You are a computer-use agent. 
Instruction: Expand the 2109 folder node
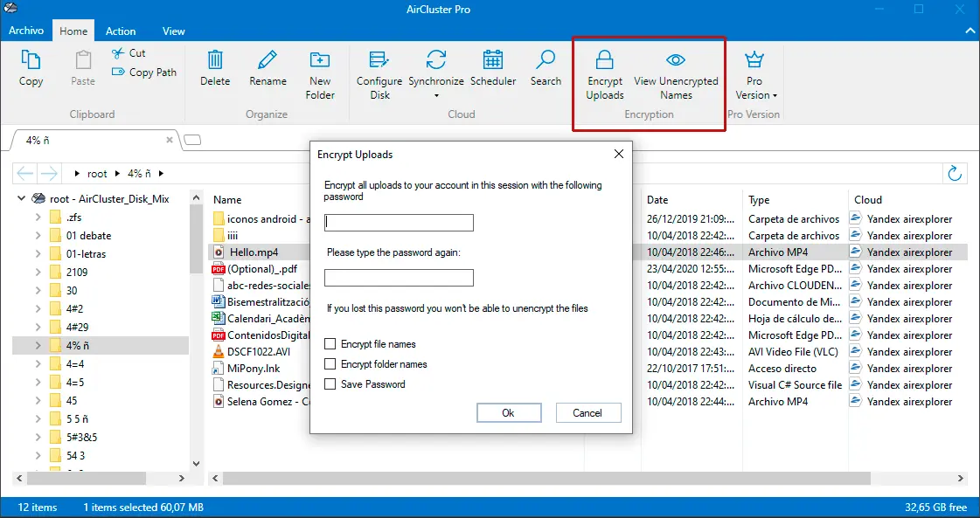click(38, 273)
